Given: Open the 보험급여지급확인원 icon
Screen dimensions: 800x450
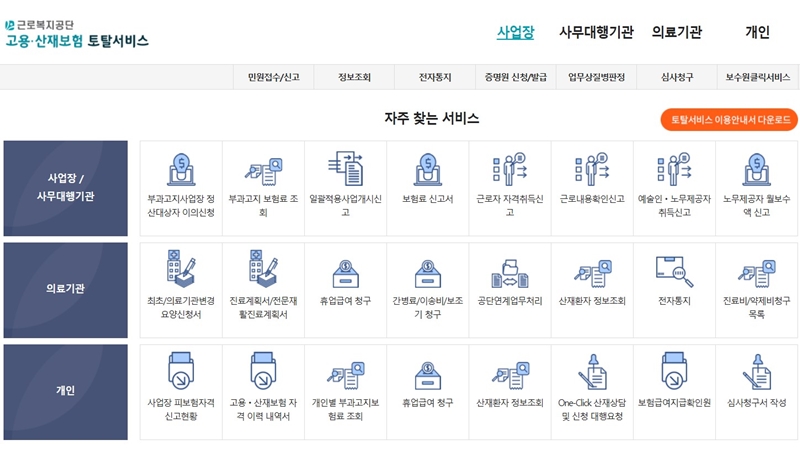Looking at the screenshot, I should (x=674, y=370).
